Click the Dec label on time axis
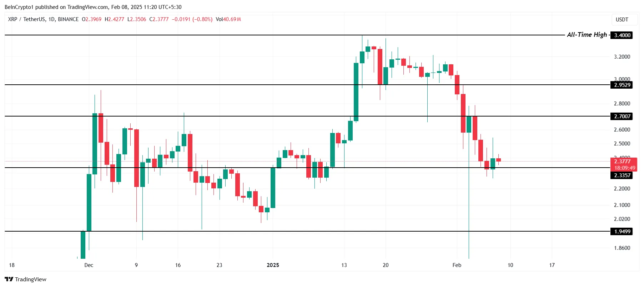This screenshot has height=287, width=644. tap(89, 265)
